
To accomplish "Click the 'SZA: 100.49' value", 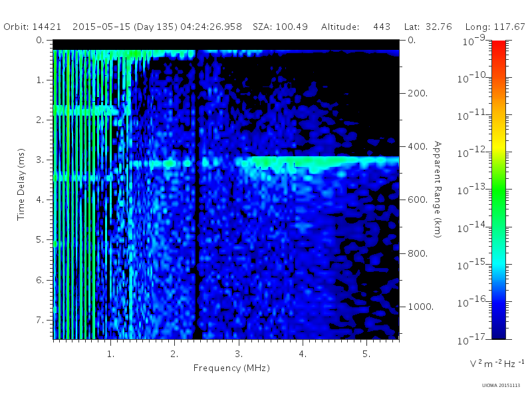I will 280,27.
